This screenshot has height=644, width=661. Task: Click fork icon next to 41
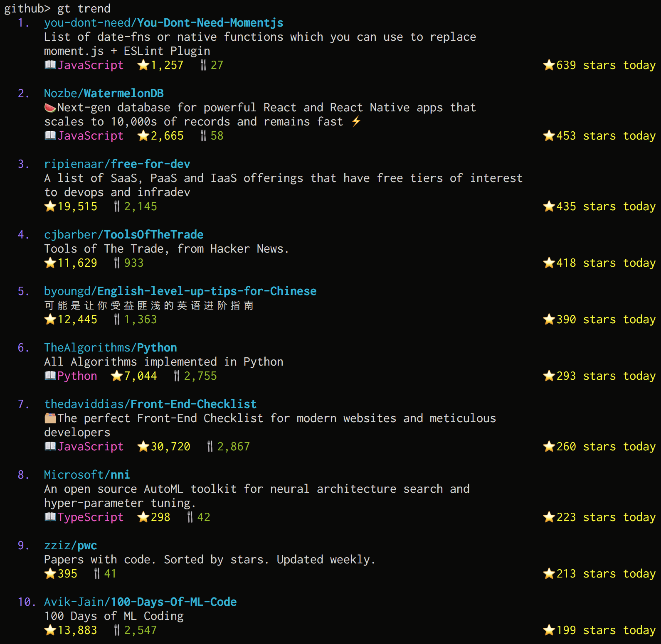(97, 573)
